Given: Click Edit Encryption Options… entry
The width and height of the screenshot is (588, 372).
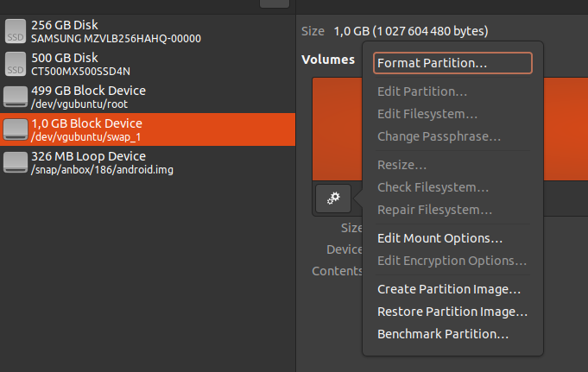Looking at the screenshot, I should [452, 261].
